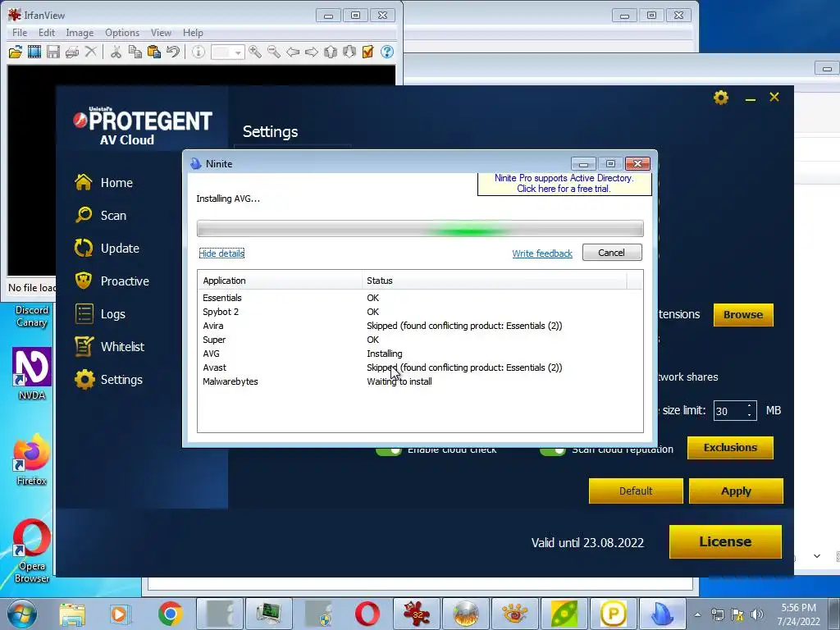The image size is (840, 630).
Task: Go to previous image in IrfanView
Action: (293, 52)
